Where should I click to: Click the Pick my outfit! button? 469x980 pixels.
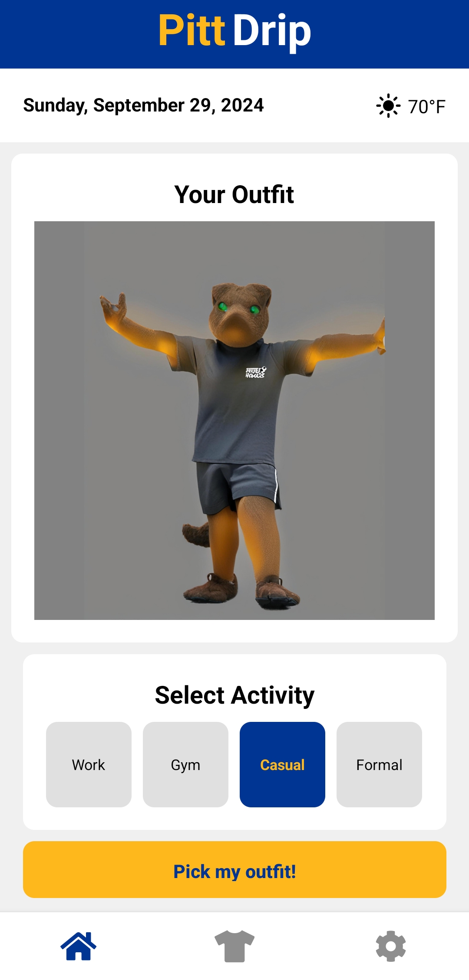point(234,869)
